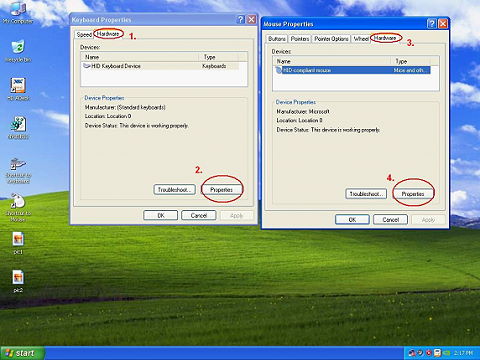
Task: Click OK in Mouse Properties
Action: [352, 220]
